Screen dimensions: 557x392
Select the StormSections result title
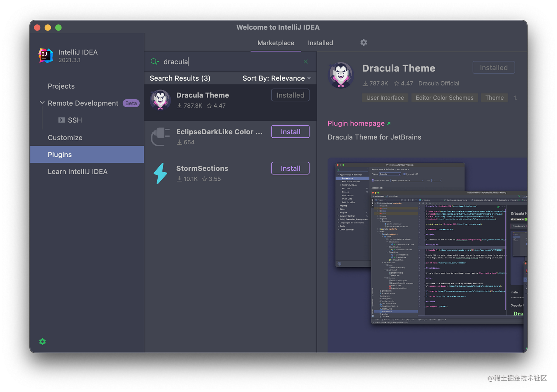(x=202, y=168)
